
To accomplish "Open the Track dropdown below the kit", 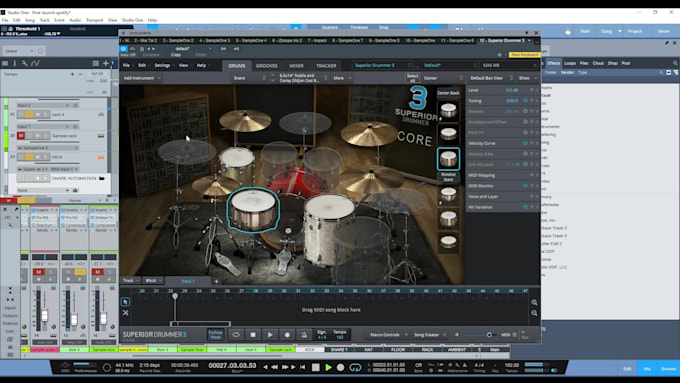I will coord(131,281).
